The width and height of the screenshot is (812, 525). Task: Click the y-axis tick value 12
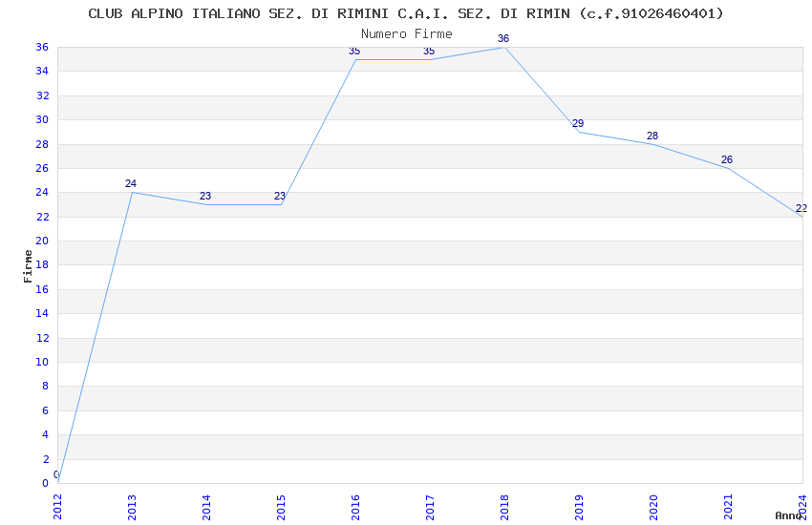42,338
